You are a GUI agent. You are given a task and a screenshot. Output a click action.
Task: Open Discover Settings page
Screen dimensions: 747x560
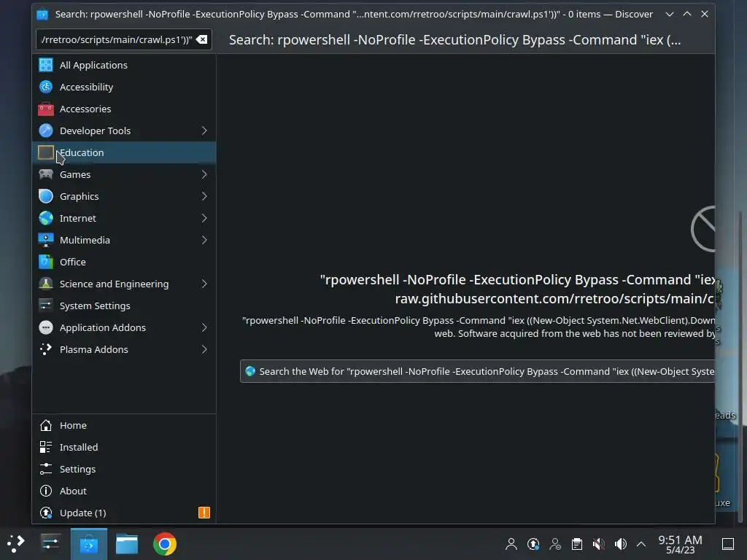[124, 469]
